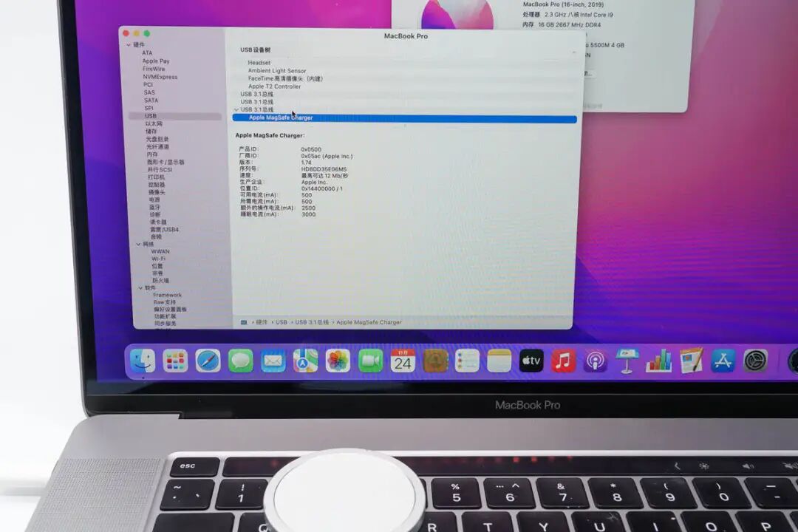Collapse the 软件 sidebar section chevron

click(x=140, y=288)
